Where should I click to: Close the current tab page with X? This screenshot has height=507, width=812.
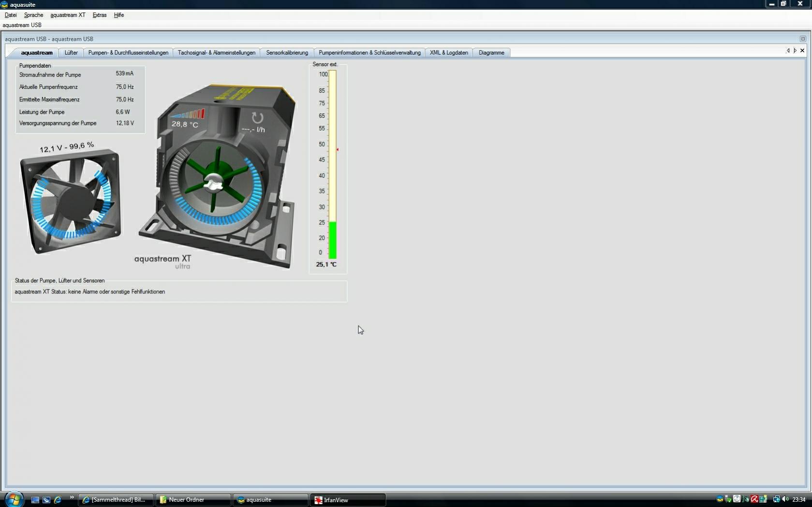pos(802,50)
